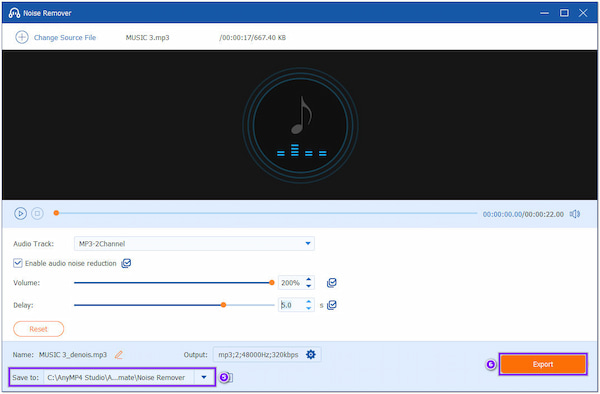Rename the output with the pencil icon
600x394 pixels.
(119, 355)
